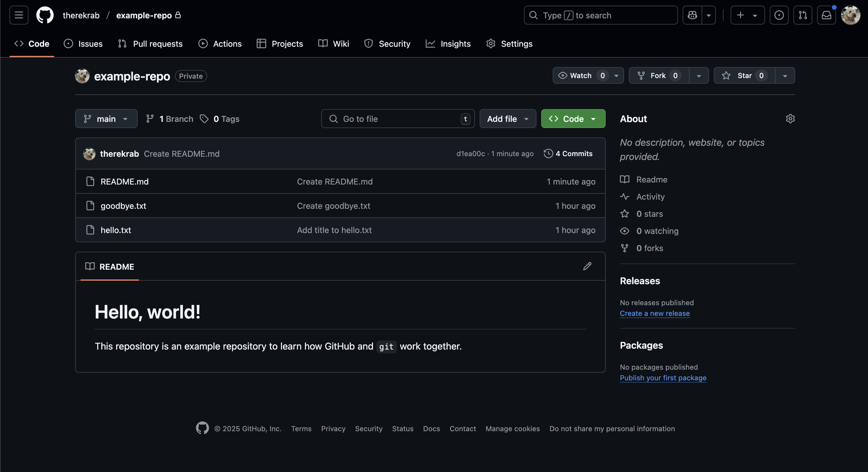The image size is (868, 472).
Task: Open the Create goodbye.txt commit message
Action: tap(333, 206)
